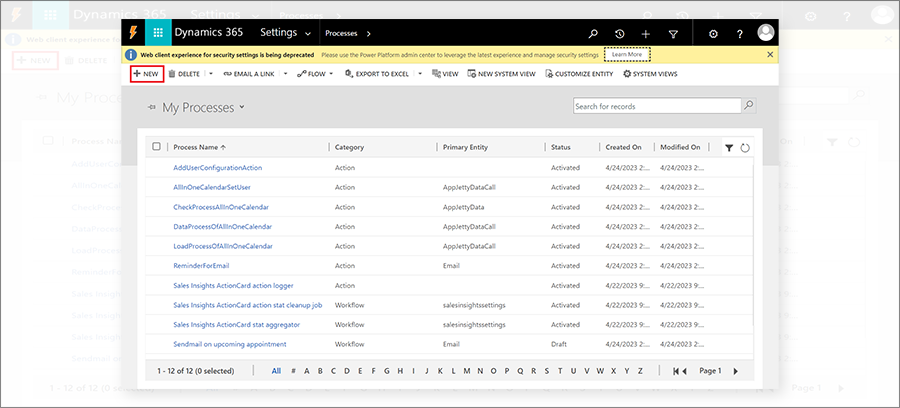Click the quick create plus icon
Screen dimensions: 900x408
pos(646,34)
